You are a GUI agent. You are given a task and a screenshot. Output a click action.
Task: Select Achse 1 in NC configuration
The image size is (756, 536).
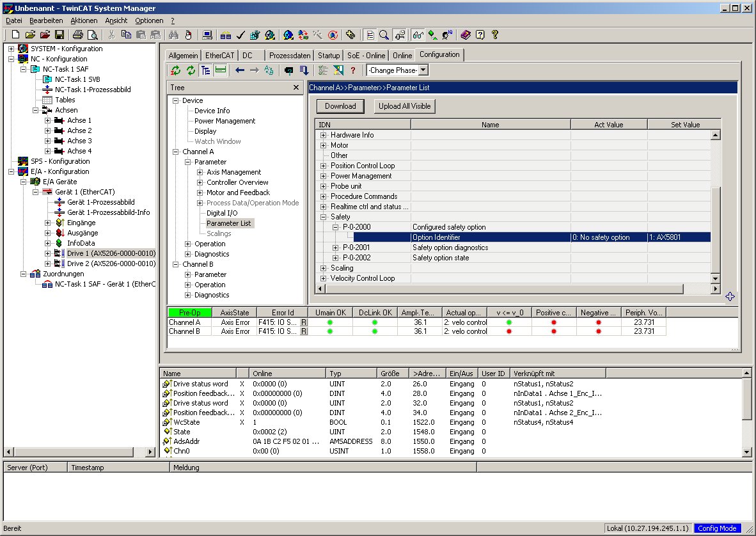point(79,120)
